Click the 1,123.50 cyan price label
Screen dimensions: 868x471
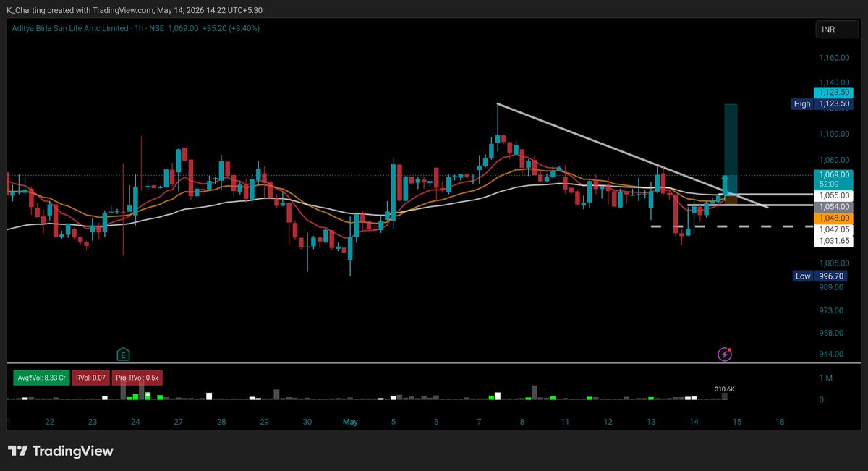click(834, 93)
